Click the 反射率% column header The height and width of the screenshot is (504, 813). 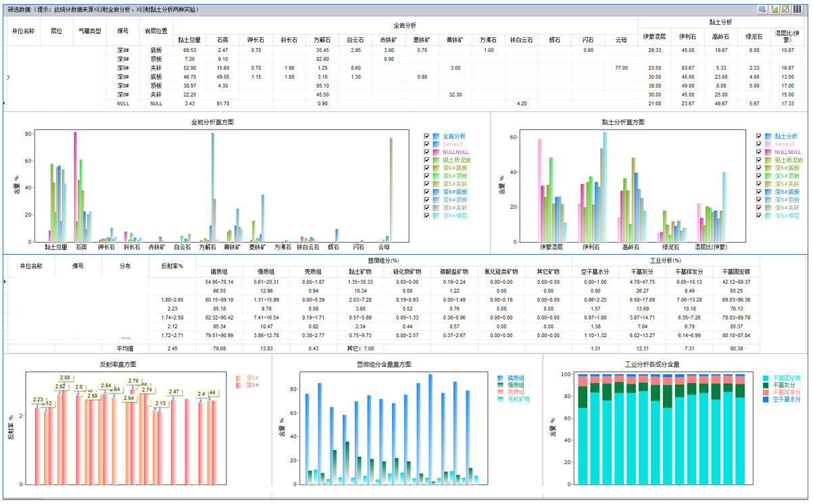[172, 266]
